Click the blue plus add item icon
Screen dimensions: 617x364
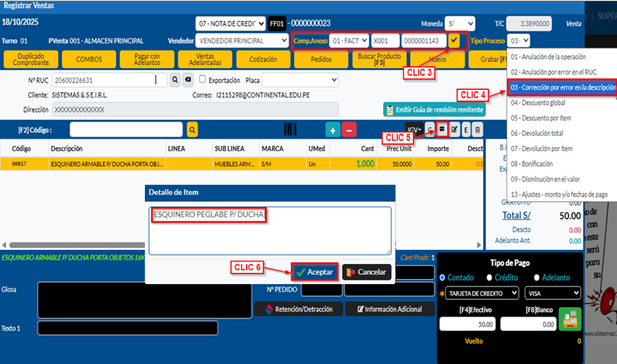pyautogui.click(x=334, y=129)
